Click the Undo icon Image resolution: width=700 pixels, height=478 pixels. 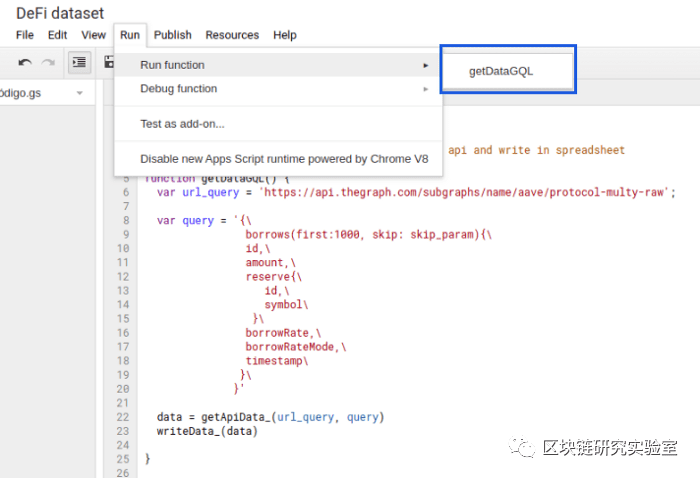(x=25, y=62)
